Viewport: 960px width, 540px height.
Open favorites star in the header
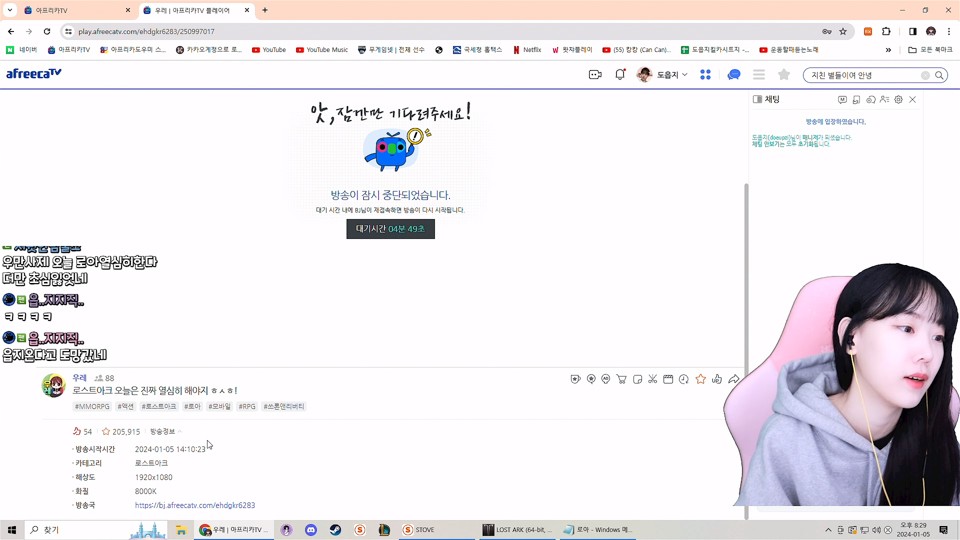pos(784,75)
